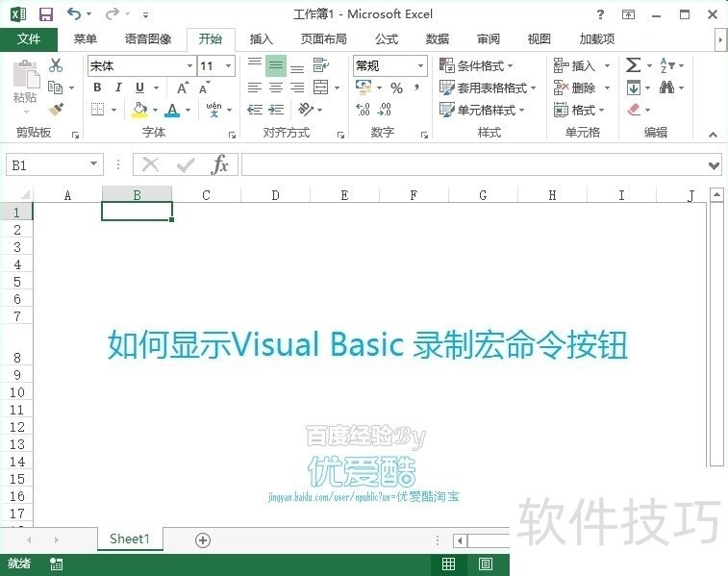Decrease indent in alignment group

pos(255,110)
